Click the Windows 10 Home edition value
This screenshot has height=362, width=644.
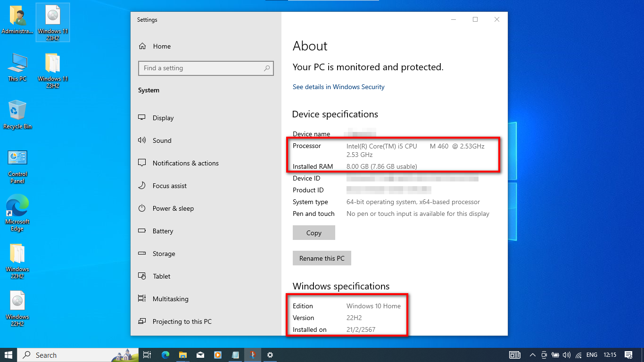[x=373, y=306]
